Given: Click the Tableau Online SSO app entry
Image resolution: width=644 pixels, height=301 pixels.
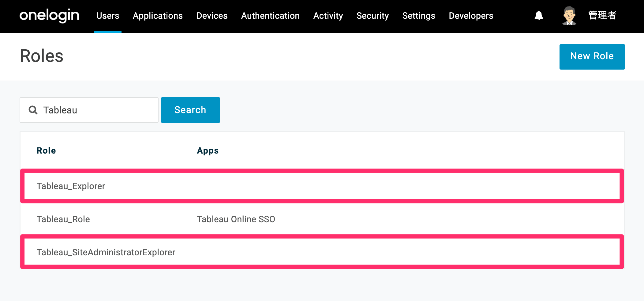Looking at the screenshot, I should pos(236,219).
